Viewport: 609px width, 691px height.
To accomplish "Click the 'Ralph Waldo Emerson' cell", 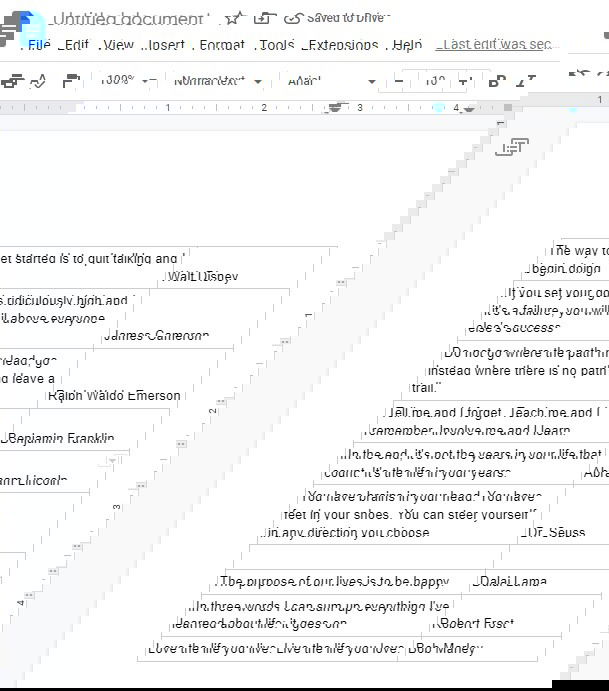I will 114,395.
